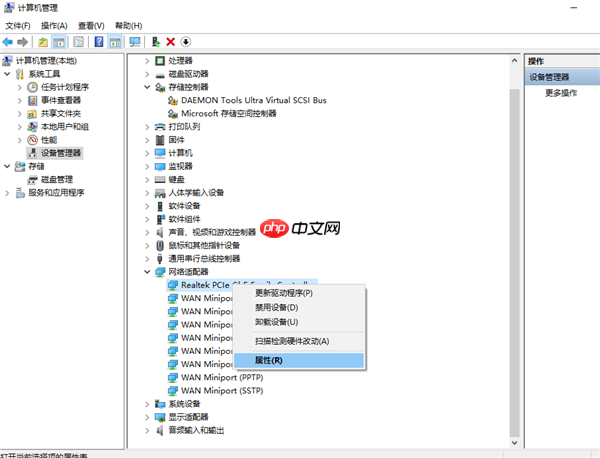Select Microsoft 存储空间控制器 device
Viewport: 600px width, 458px height.
[228, 114]
